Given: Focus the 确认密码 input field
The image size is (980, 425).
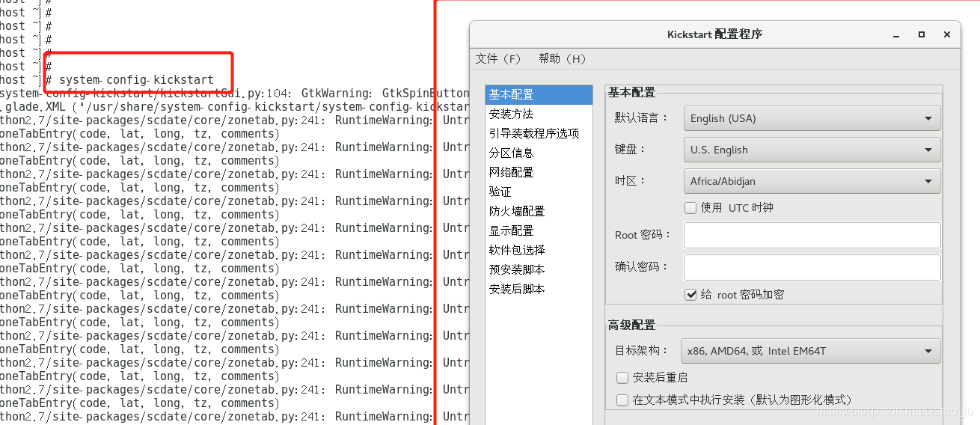Looking at the screenshot, I should tap(812, 267).
